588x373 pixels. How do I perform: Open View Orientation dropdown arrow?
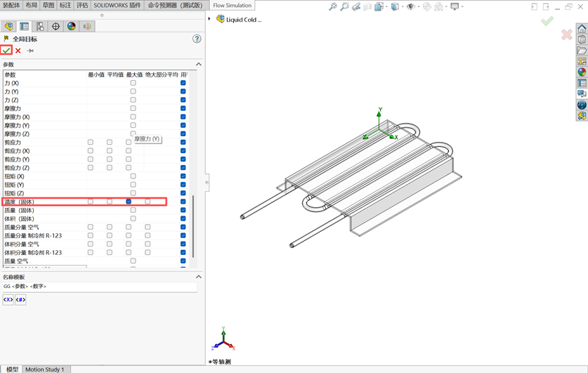pyautogui.click(x=386, y=6)
